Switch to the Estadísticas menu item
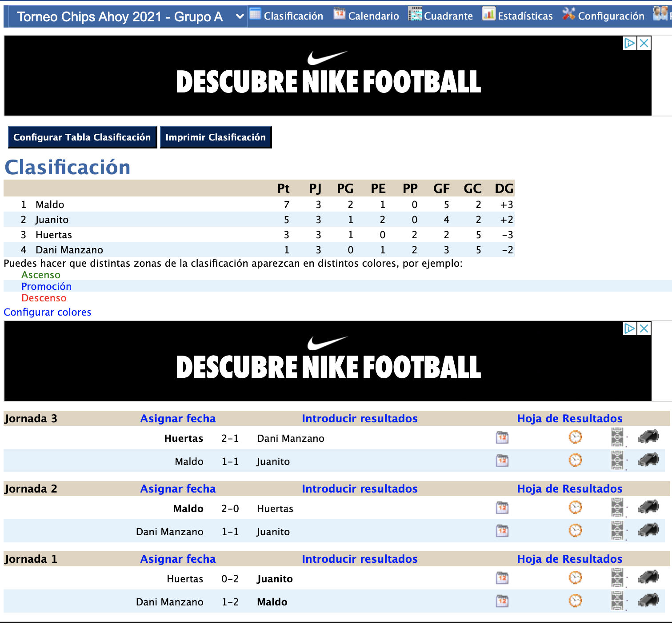672x625 pixels. tap(518, 16)
